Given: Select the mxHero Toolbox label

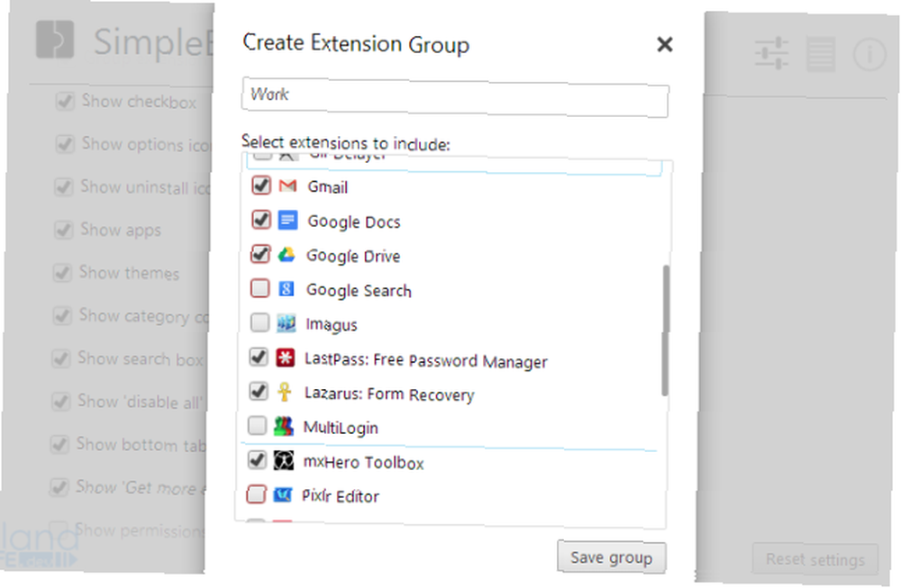Looking at the screenshot, I should pyautogui.click(x=363, y=462).
